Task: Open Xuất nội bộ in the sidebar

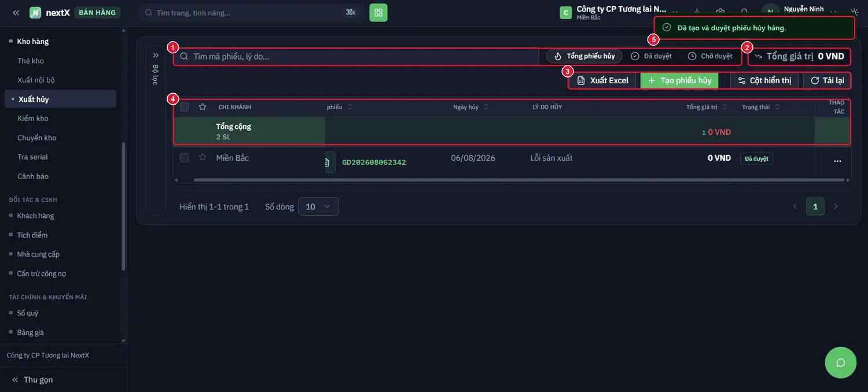Action: click(x=36, y=80)
